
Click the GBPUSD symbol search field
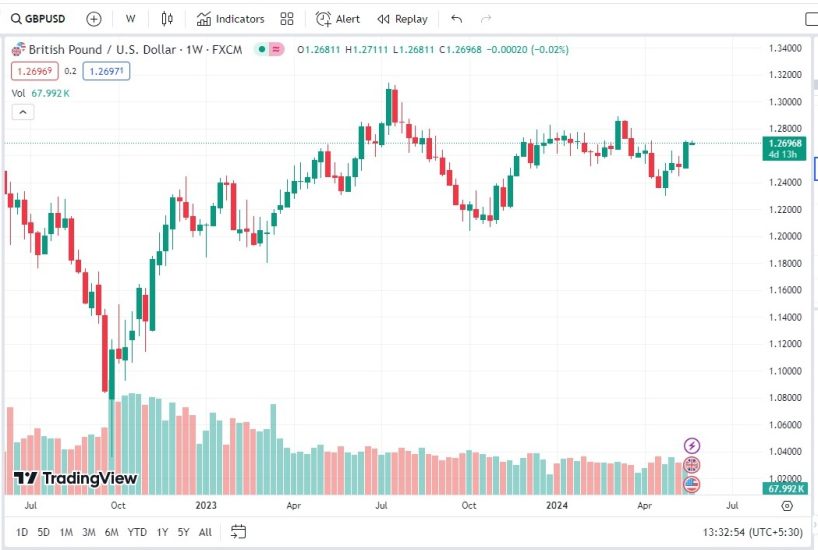point(42,19)
